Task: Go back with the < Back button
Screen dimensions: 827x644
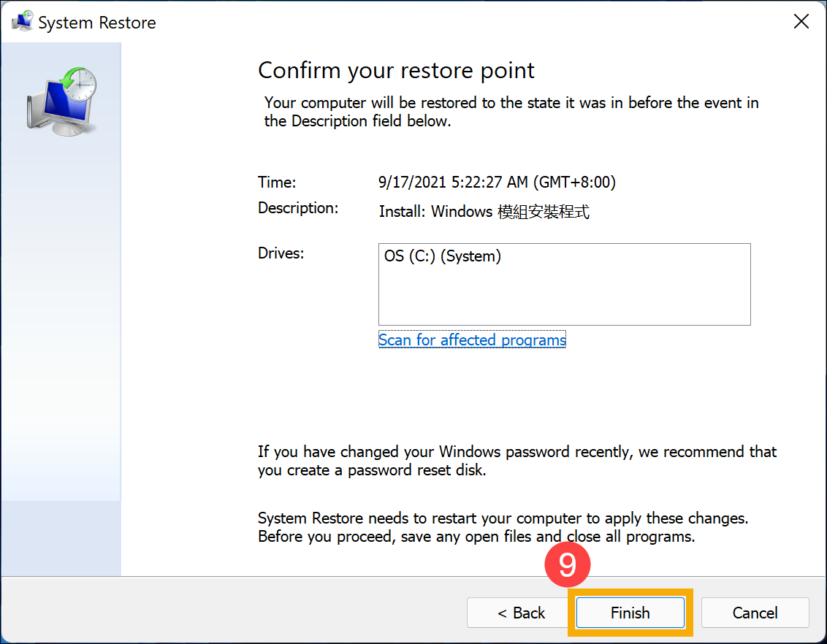Action: pyautogui.click(x=521, y=613)
